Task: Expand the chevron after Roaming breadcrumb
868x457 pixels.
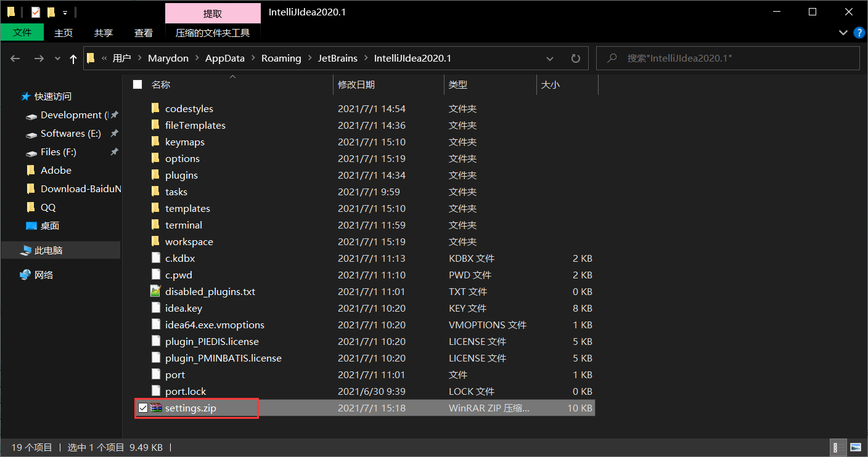Action: point(309,59)
